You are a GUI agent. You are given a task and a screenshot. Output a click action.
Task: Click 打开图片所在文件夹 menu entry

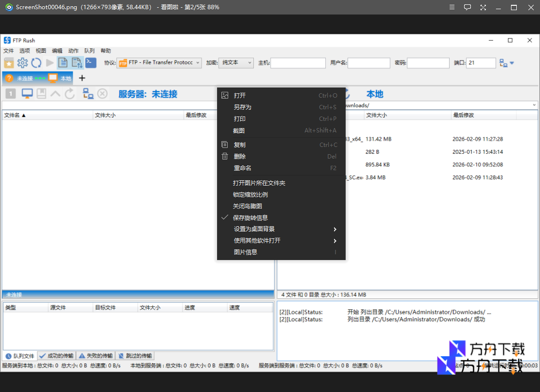[259, 183]
